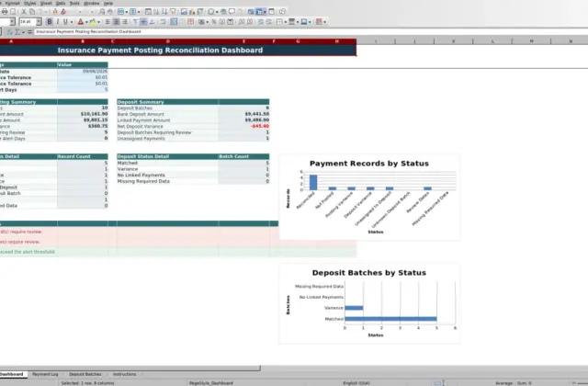Click the Copy icon
588x386 pixels.
(32, 12)
